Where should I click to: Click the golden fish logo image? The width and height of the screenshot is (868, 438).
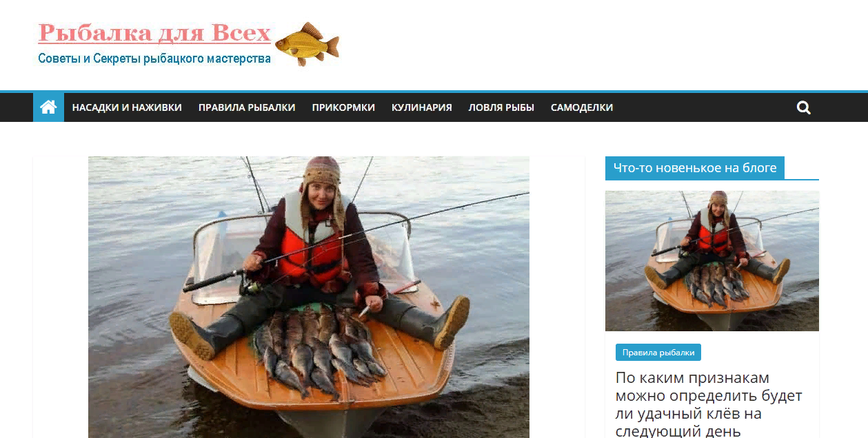(307, 44)
